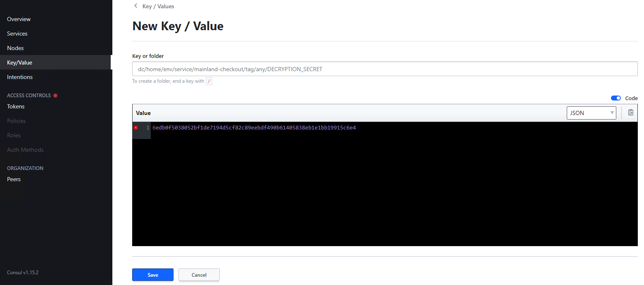This screenshot has height=285, width=644.
Task: Cancel creating this key
Action: [199, 275]
